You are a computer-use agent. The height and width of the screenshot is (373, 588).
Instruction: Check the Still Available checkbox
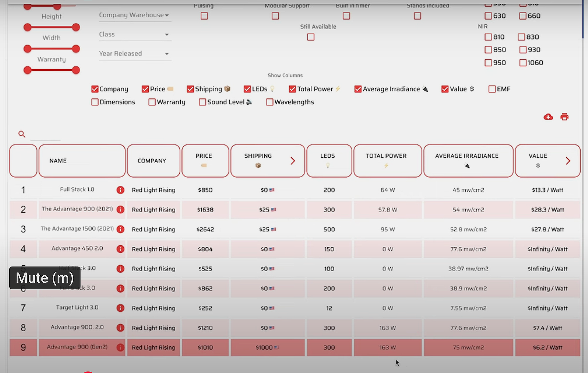tap(311, 37)
